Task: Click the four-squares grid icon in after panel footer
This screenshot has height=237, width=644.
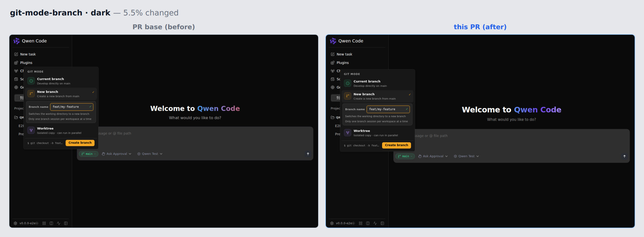Action: click(x=361, y=223)
